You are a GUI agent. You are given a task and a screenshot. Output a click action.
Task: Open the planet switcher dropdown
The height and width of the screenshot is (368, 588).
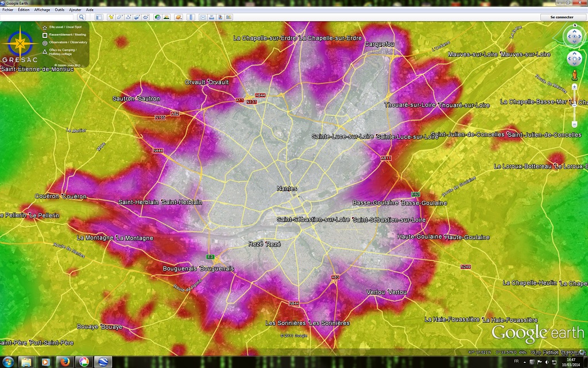coord(179,17)
